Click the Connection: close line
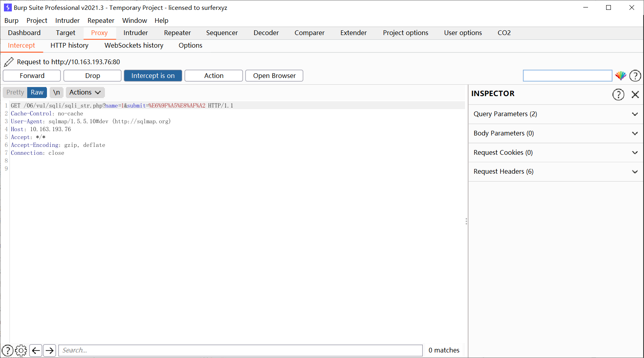The width and height of the screenshot is (644, 358). [x=37, y=153]
